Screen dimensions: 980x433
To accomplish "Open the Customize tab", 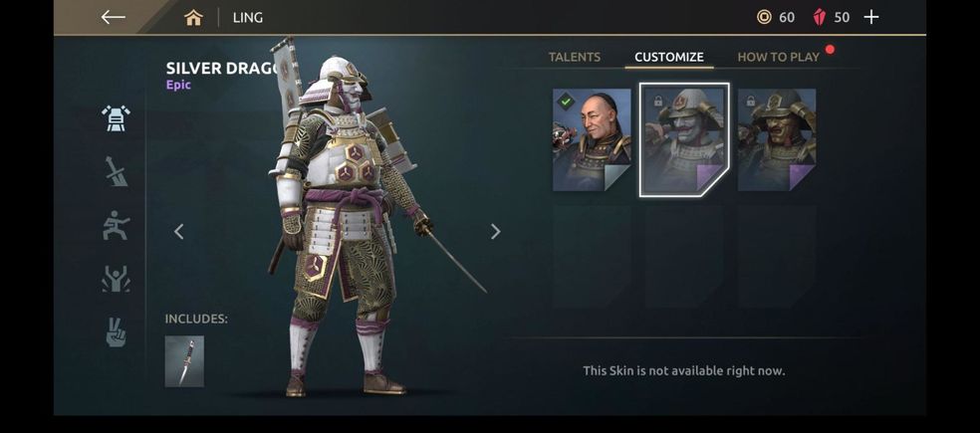I will coord(668,57).
